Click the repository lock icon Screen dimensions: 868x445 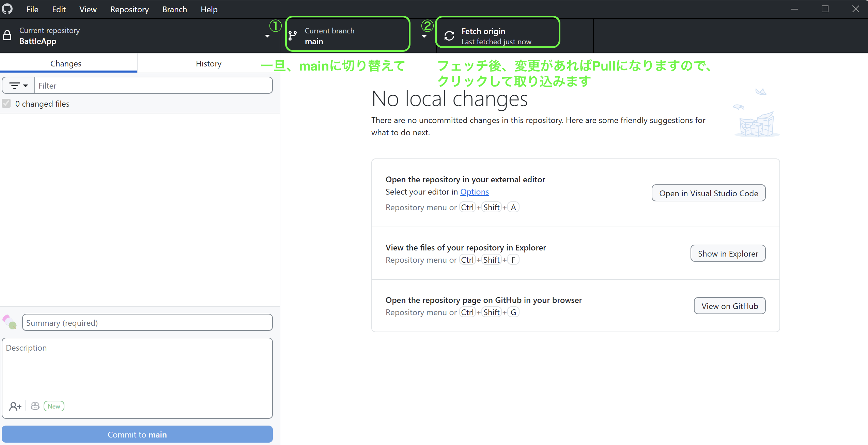tap(7, 35)
